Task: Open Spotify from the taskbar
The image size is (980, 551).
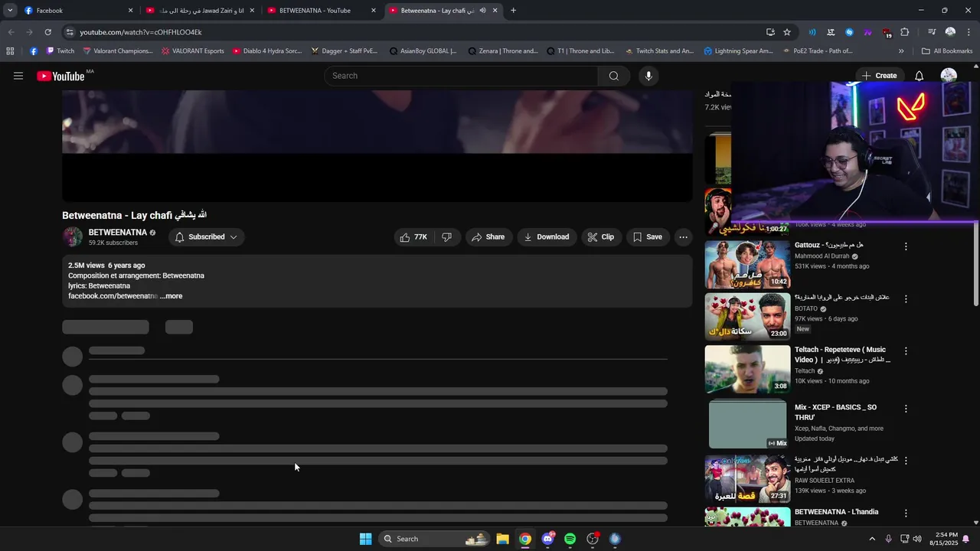Action: point(570,539)
